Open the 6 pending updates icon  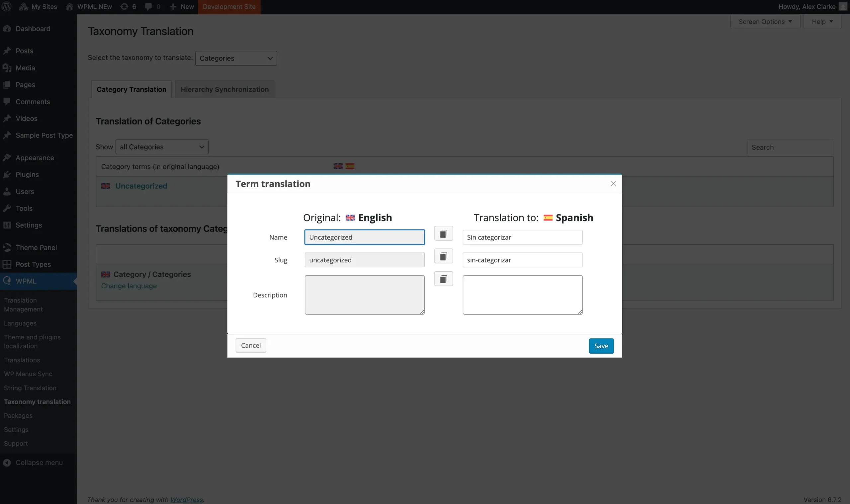click(128, 7)
